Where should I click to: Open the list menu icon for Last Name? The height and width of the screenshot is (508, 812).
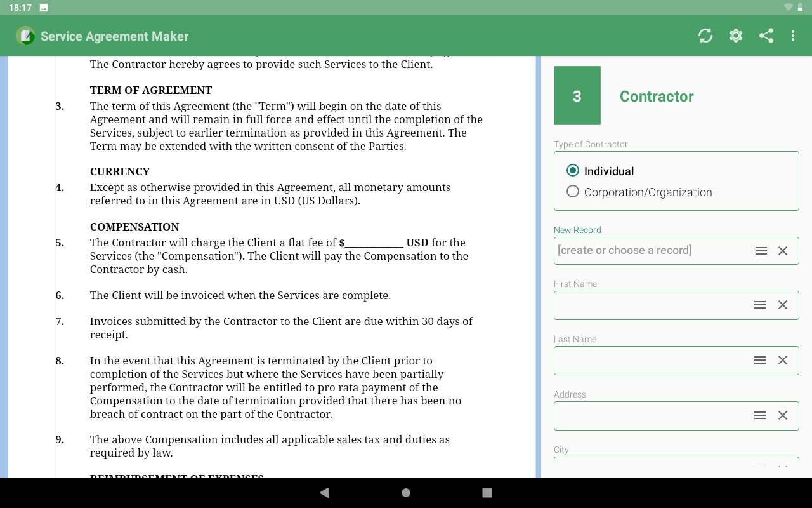tap(760, 360)
